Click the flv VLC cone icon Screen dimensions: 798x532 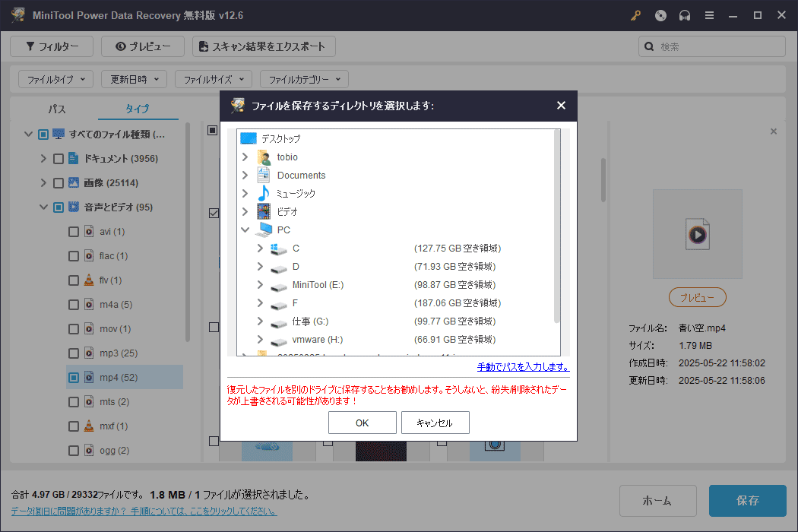point(89,280)
